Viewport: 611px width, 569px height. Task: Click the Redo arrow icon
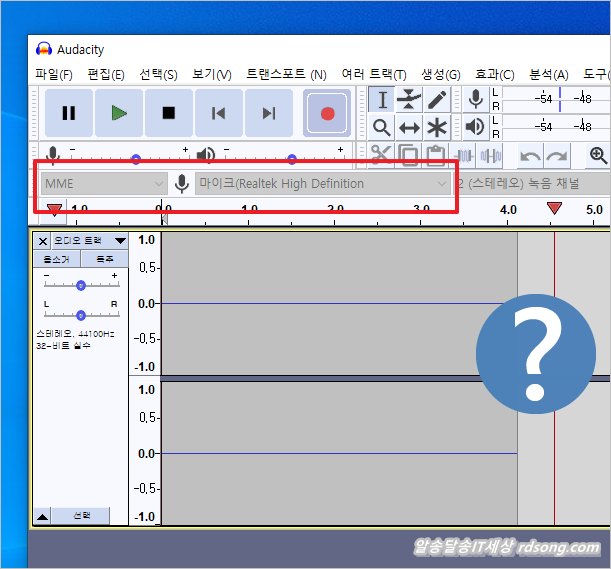(x=557, y=156)
